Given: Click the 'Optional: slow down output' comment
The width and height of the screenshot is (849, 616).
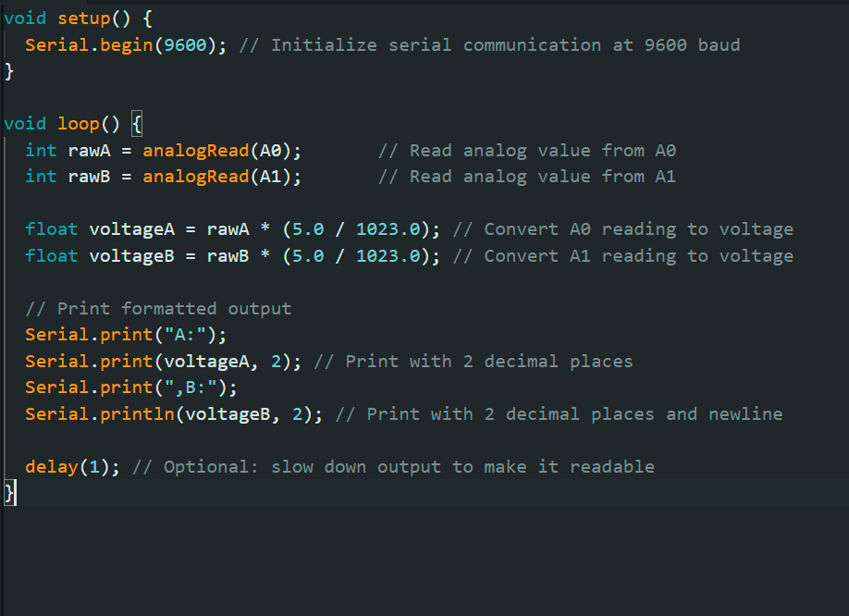Looking at the screenshot, I should pos(393,466).
